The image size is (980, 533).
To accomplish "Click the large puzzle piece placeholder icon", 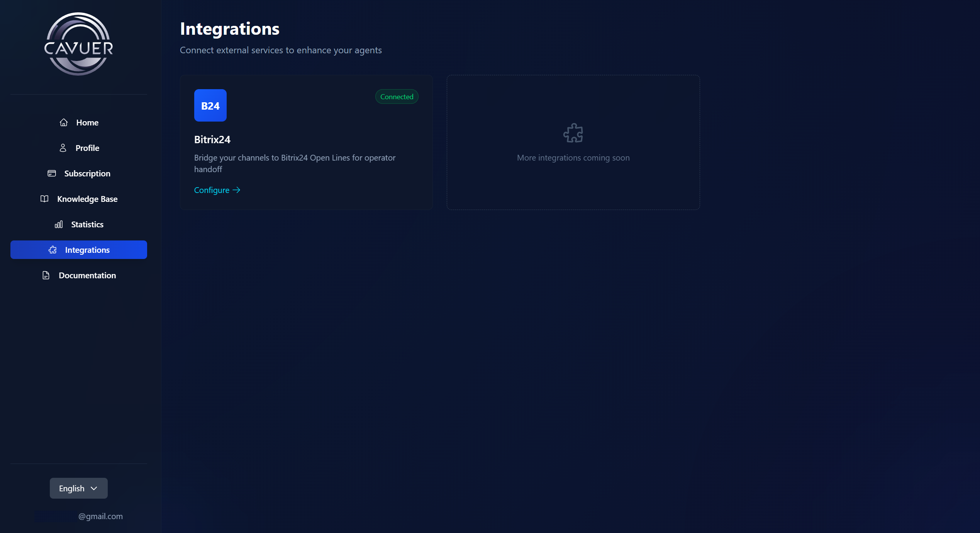I will click(573, 133).
